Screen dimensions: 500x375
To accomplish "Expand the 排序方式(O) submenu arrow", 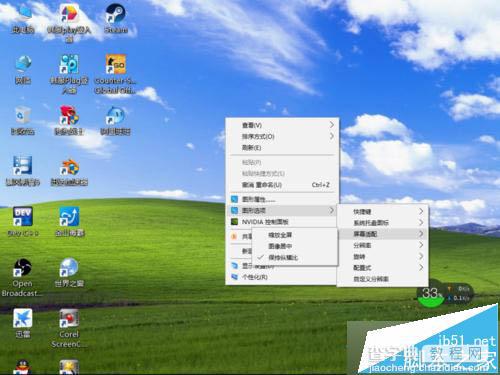I will (331, 136).
